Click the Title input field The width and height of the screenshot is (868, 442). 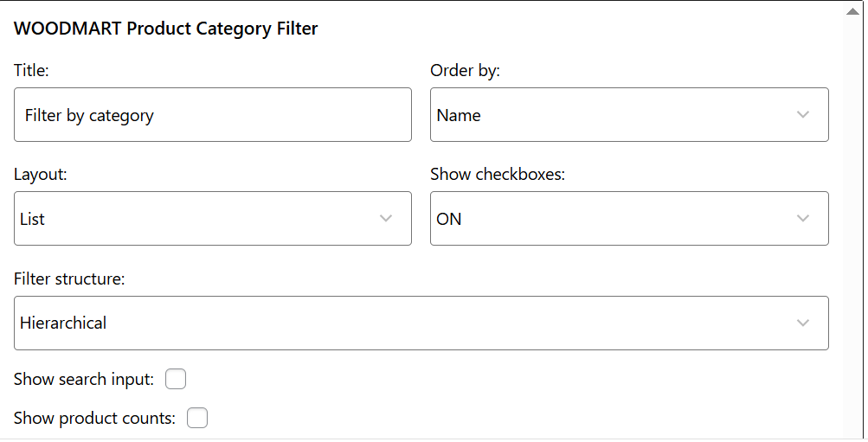click(213, 114)
